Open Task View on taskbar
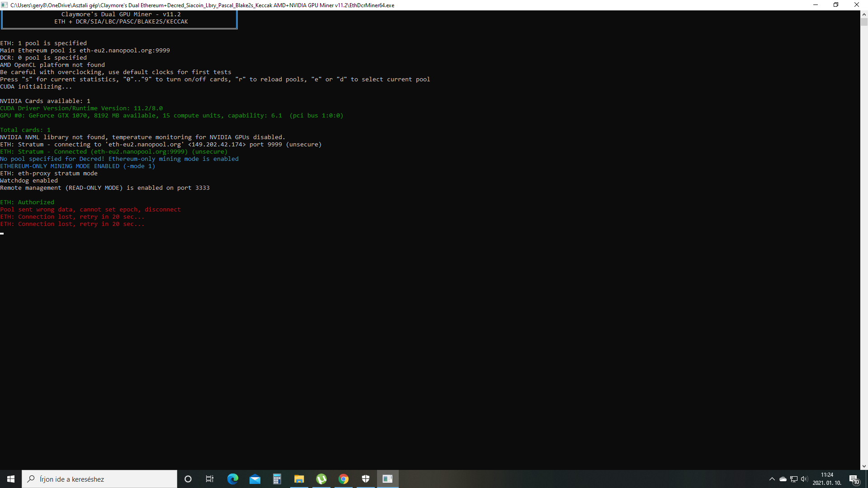 coord(210,479)
